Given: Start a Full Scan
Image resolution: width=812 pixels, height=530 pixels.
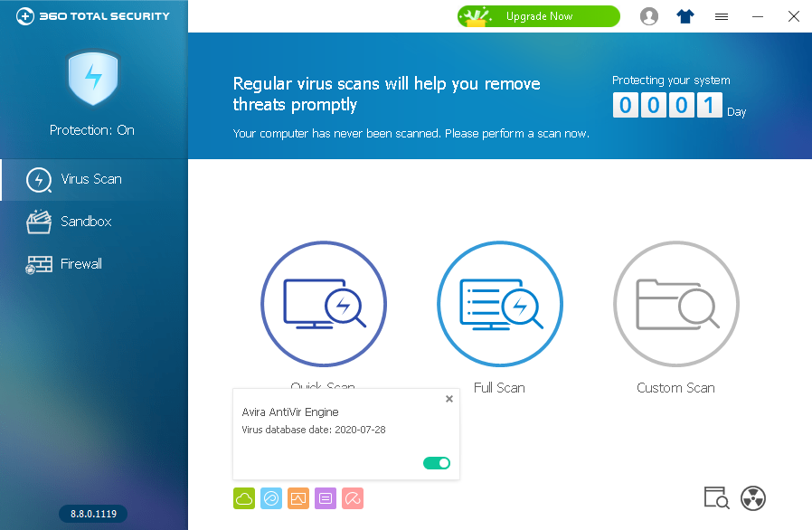Looking at the screenshot, I should pyautogui.click(x=500, y=304).
